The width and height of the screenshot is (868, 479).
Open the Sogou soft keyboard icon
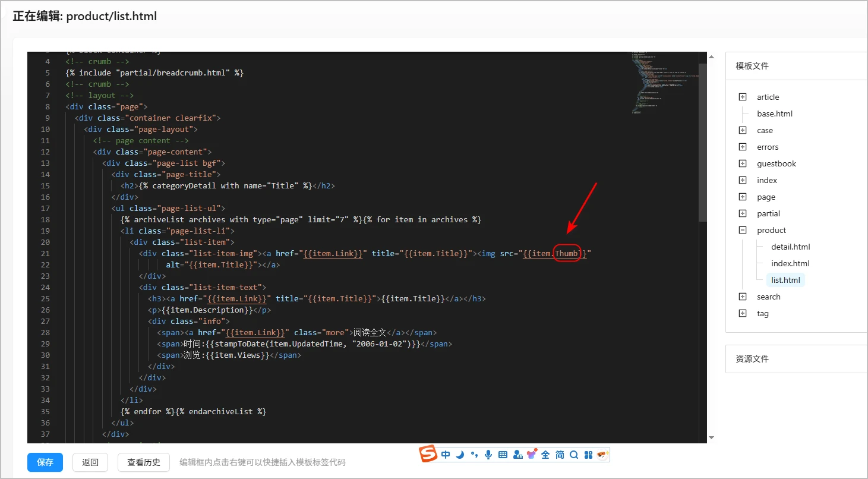pos(503,455)
